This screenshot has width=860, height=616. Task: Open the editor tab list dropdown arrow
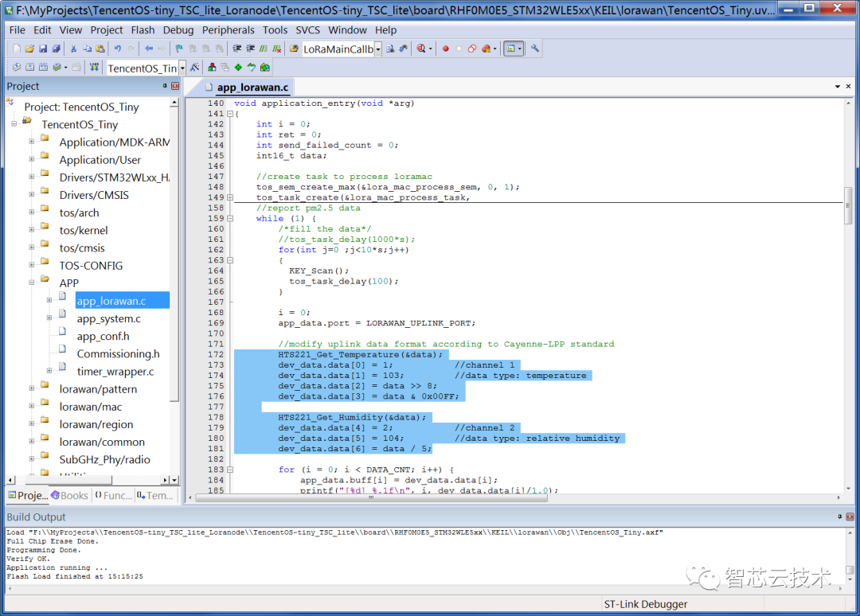click(838, 87)
